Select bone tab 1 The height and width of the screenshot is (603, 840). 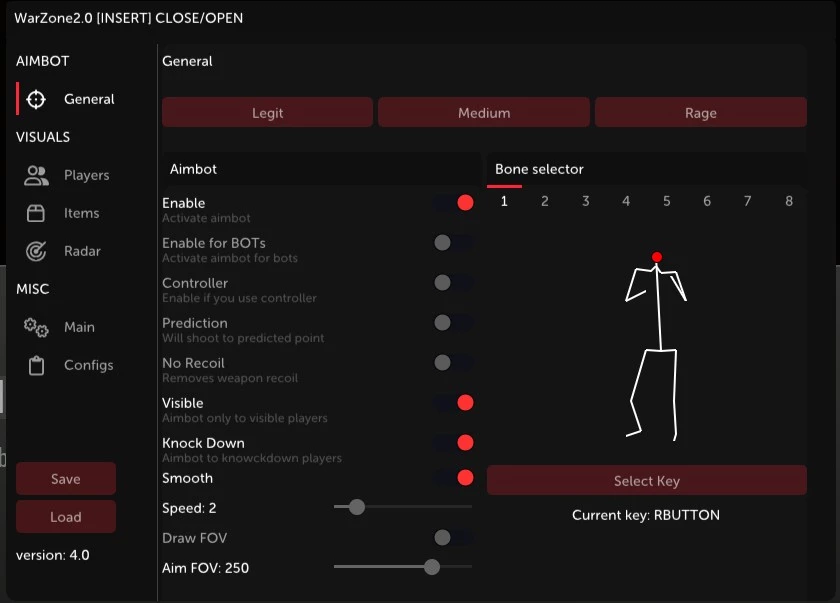(x=504, y=201)
